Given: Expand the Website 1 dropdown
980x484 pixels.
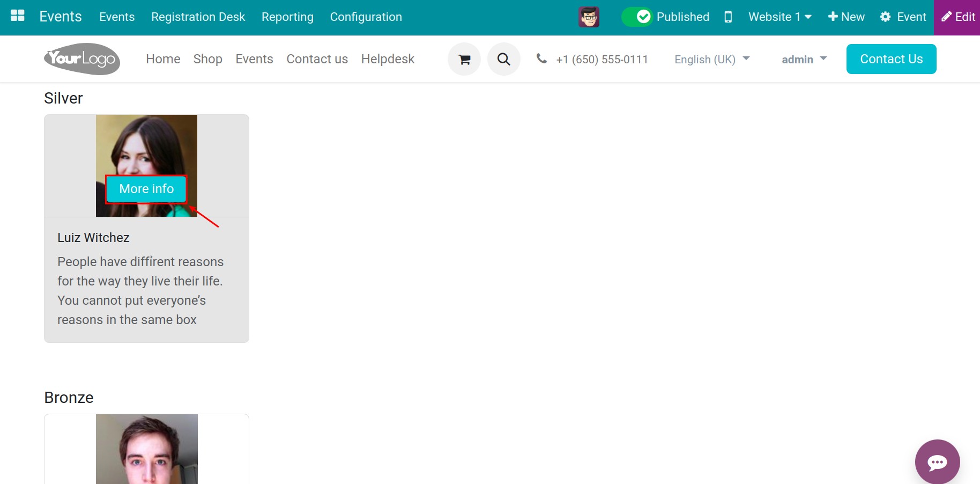Looking at the screenshot, I should (x=779, y=17).
